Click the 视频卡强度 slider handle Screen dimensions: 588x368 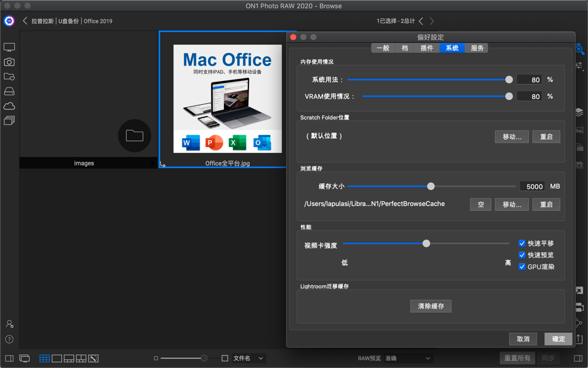pos(427,244)
